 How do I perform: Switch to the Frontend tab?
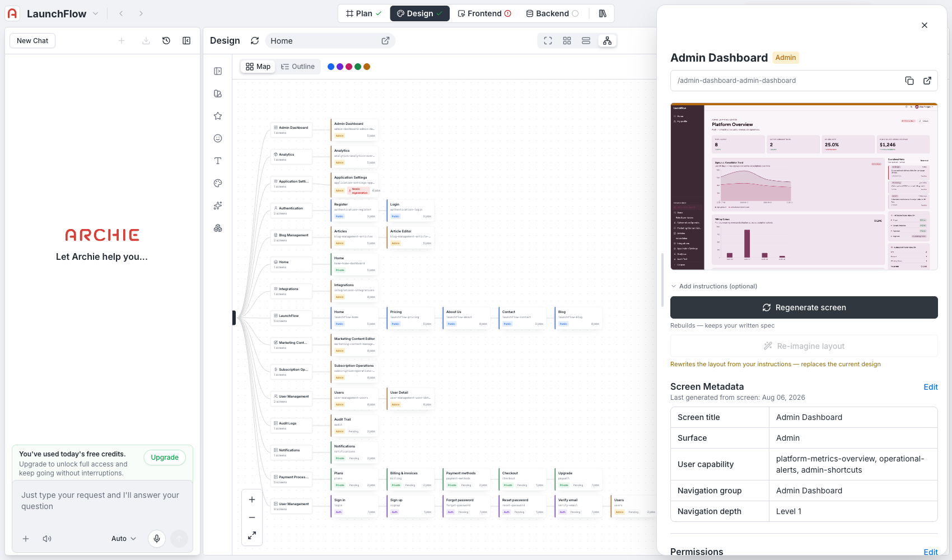point(484,13)
